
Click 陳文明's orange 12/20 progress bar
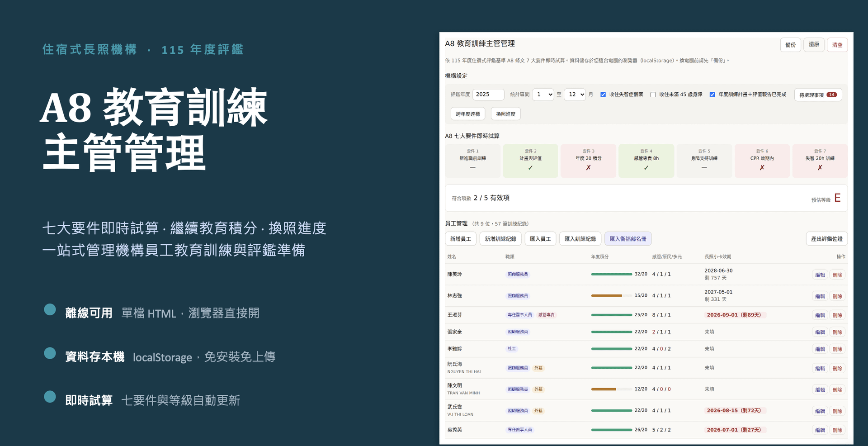pyautogui.click(x=611, y=389)
